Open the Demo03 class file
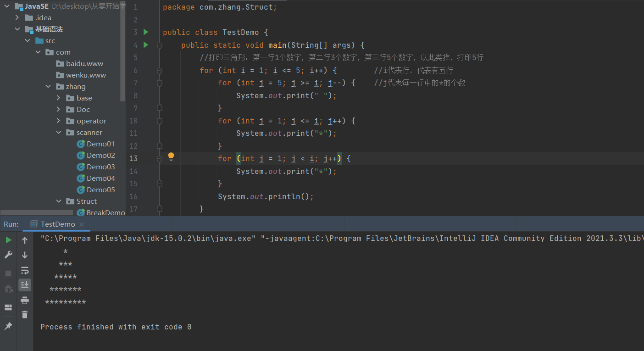Screen dimensions: 644x351 coord(95,167)
